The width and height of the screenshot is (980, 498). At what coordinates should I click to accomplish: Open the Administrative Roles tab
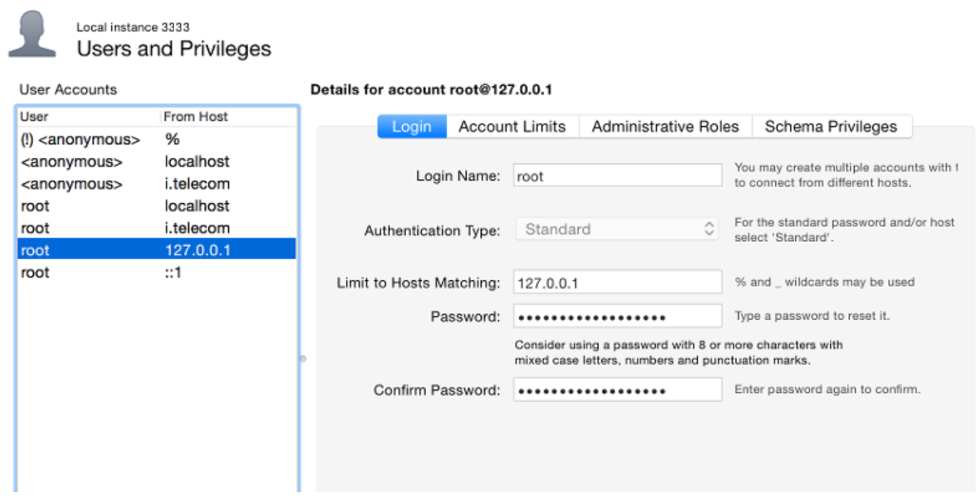(x=665, y=127)
